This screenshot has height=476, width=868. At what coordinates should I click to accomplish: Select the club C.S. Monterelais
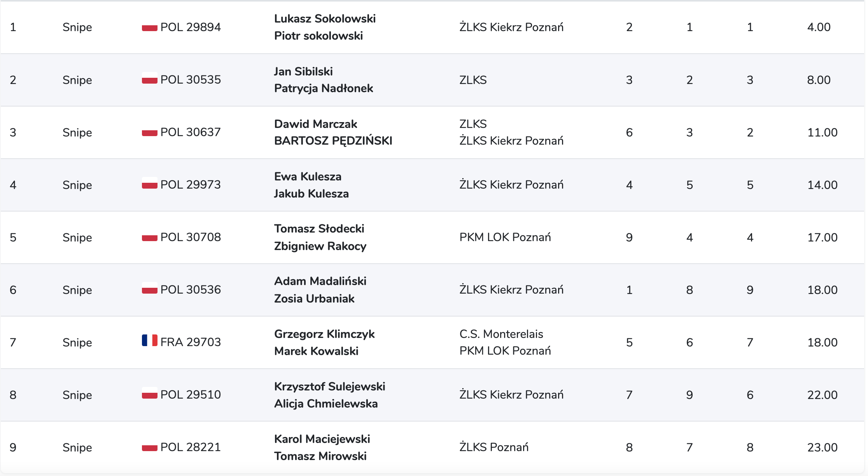coord(501,334)
